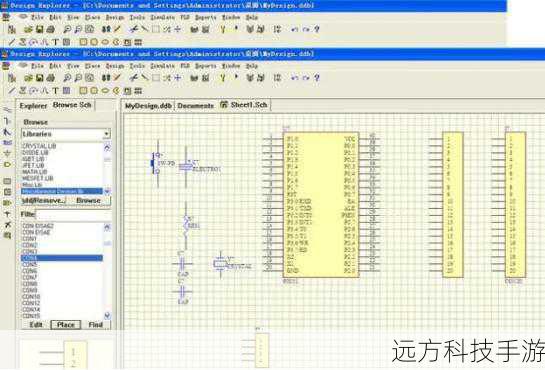Switch to the Explorer panel tab

33,106
